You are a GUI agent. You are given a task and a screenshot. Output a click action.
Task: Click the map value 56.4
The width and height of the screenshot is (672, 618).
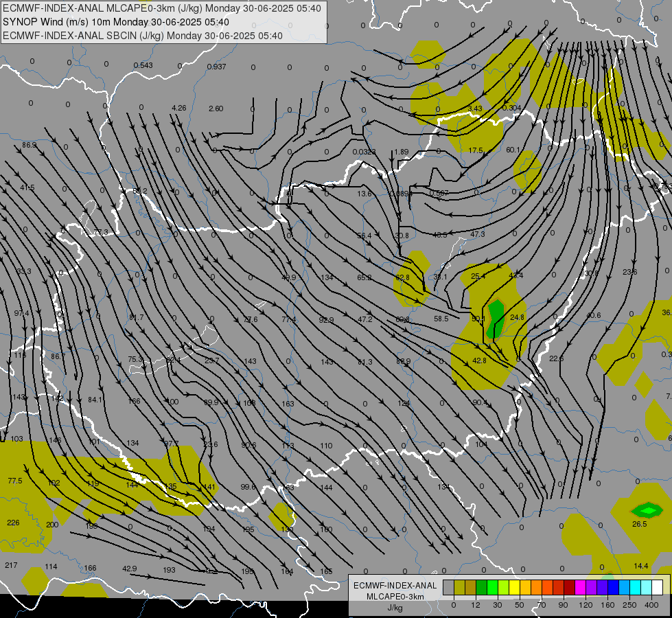click(364, 236)
